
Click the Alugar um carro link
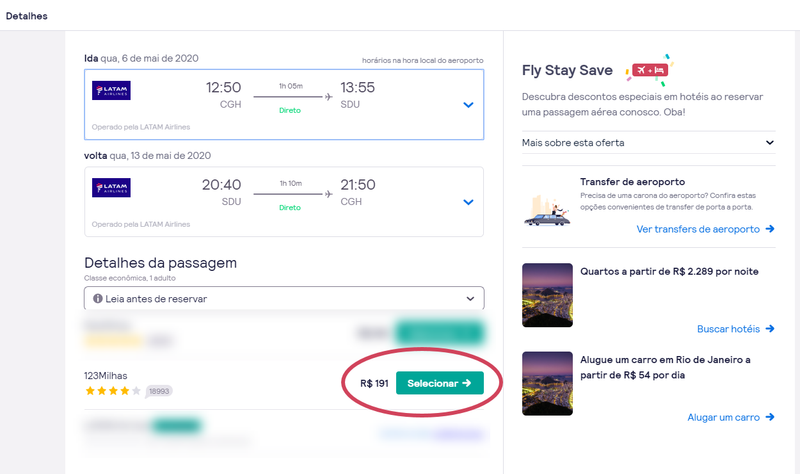[724, 417]
